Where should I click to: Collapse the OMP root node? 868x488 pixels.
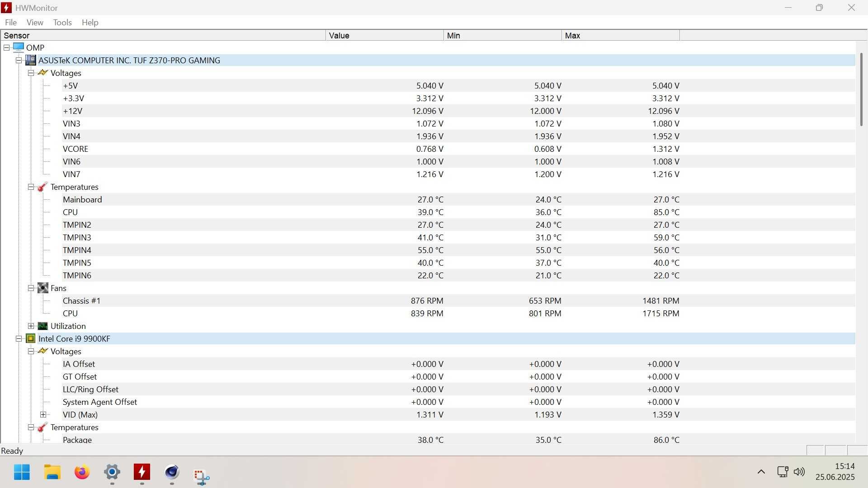[x=6, y=47]
